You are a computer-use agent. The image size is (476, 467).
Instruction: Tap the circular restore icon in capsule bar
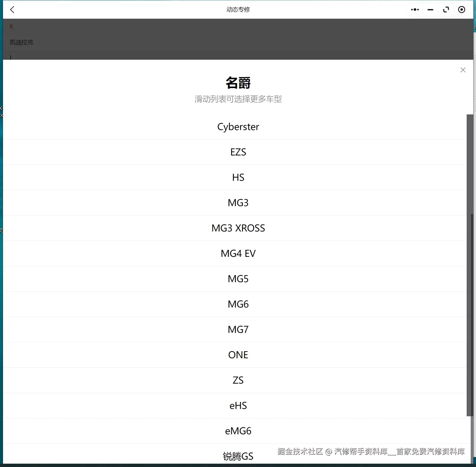pos(446,9)
